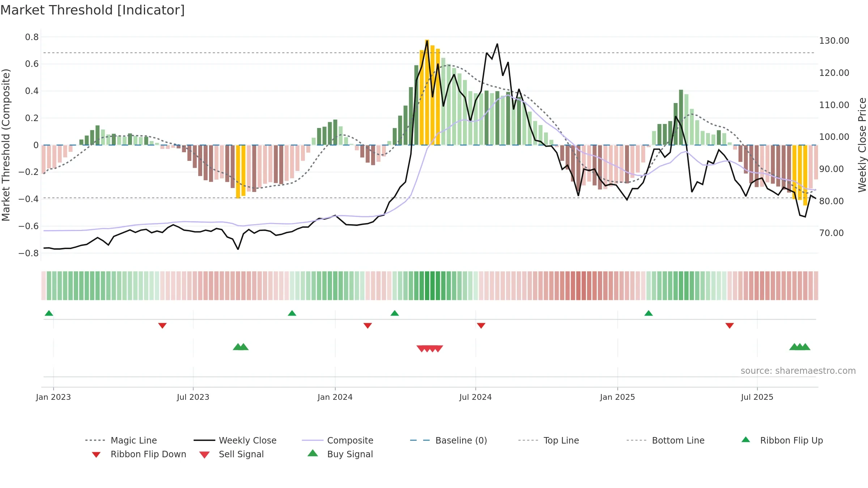Click the −0.8 left axis label
Viewport: 868px width, 488px height.
(29, 253)
